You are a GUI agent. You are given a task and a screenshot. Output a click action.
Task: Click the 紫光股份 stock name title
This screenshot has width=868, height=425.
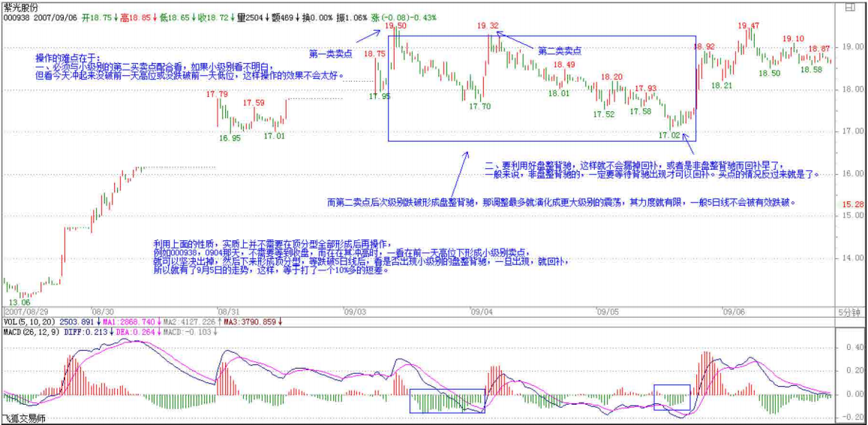click(20, 6)
